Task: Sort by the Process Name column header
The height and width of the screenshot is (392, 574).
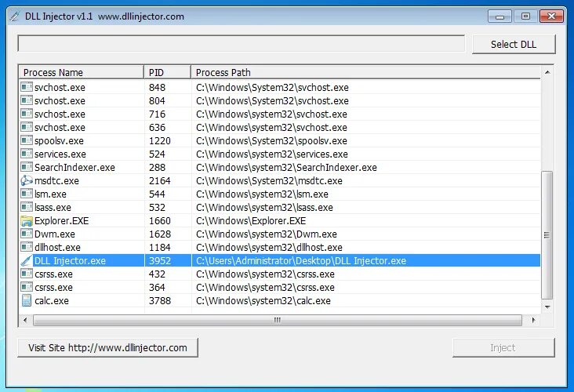Action: pyautogui.click(x=82, y=72)
